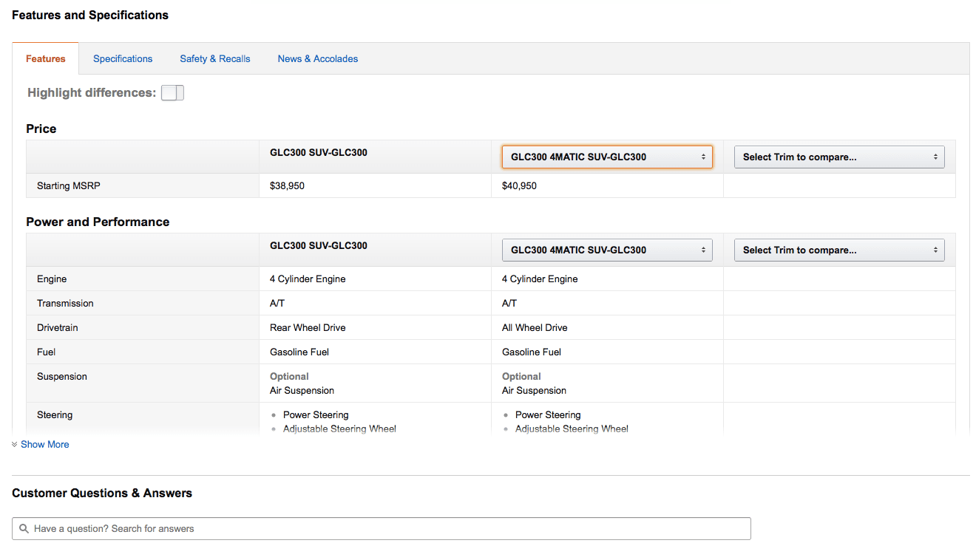Click the question search input field
Viewport: 976px width, 560px height.
coord(382,529)
